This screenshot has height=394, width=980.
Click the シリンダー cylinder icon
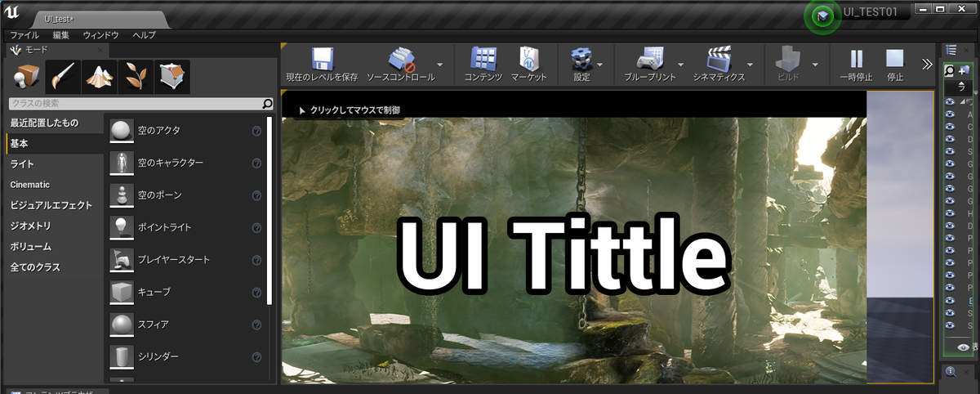121,356
